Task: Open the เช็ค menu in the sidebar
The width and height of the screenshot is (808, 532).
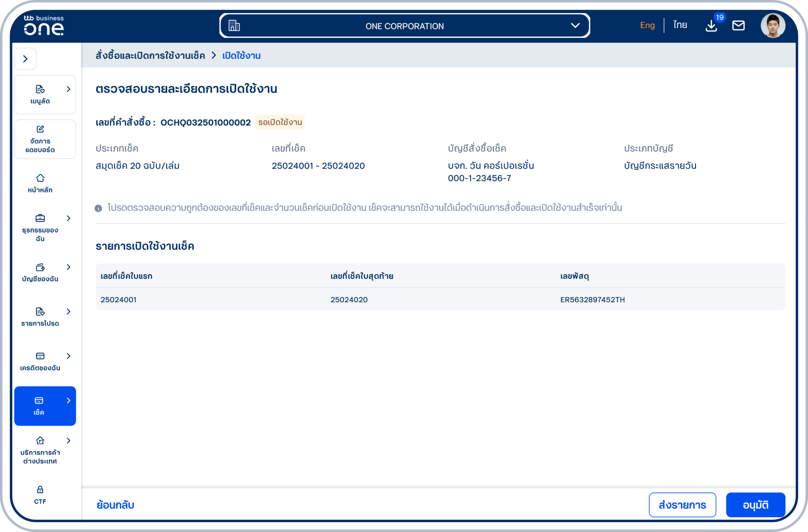Action: coord(45,406)
